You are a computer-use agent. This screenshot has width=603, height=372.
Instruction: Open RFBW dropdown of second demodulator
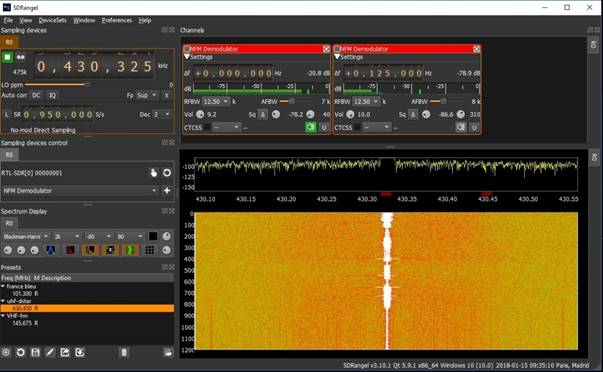(366, 102)
